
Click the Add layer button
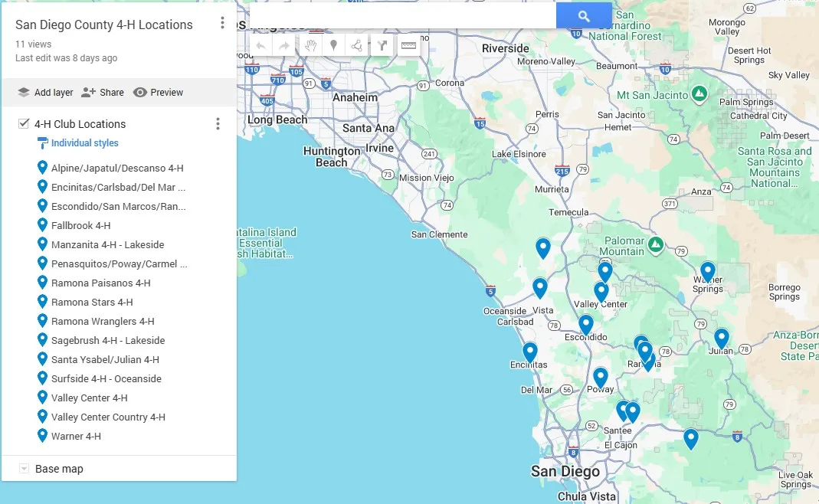(x=44, y=92)
